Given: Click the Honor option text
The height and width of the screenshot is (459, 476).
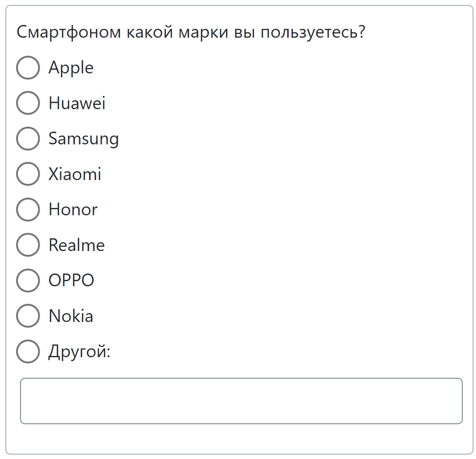Looking at the screenshot, I should click(x=72, y=209).
